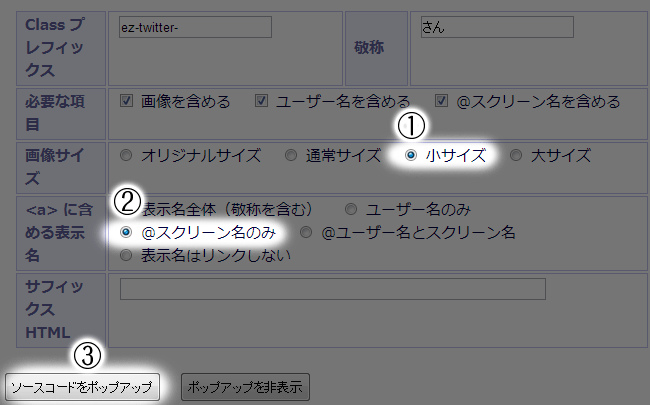Screen dimensions: 650x405
Task: Click the 敬称 input containing さん
Action: (497, 27)
